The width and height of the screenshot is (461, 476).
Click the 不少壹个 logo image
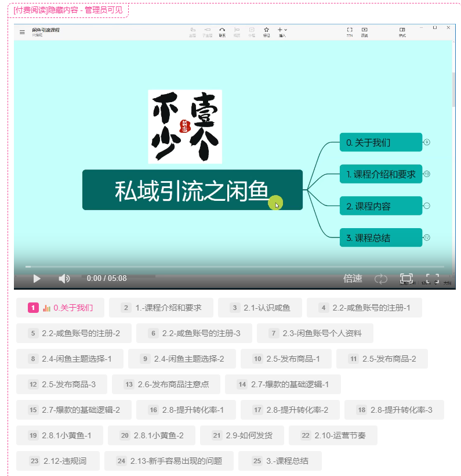pos(185,127)
